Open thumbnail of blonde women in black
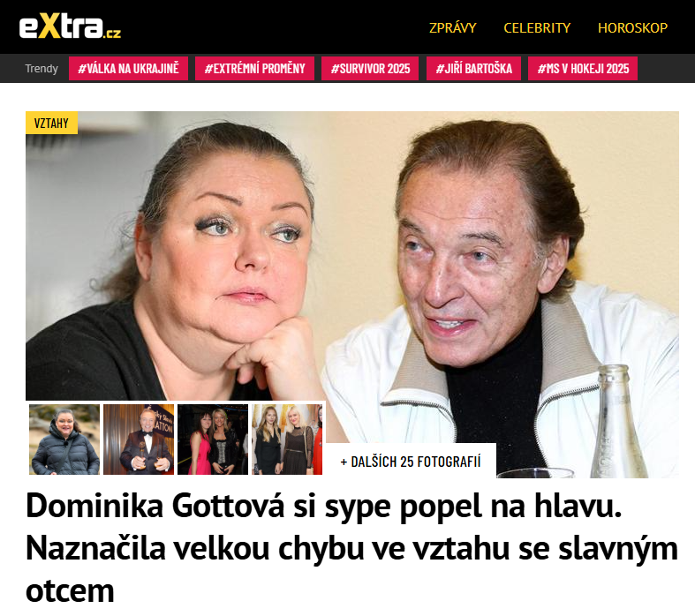 tap(287, 439)
